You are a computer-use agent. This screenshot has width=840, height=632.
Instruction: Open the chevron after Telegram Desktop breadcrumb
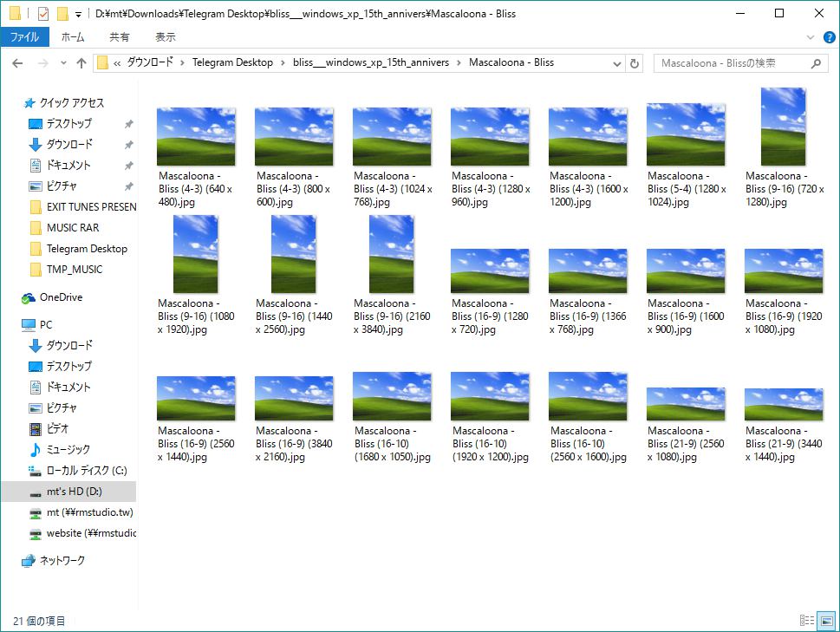(283, 63)
